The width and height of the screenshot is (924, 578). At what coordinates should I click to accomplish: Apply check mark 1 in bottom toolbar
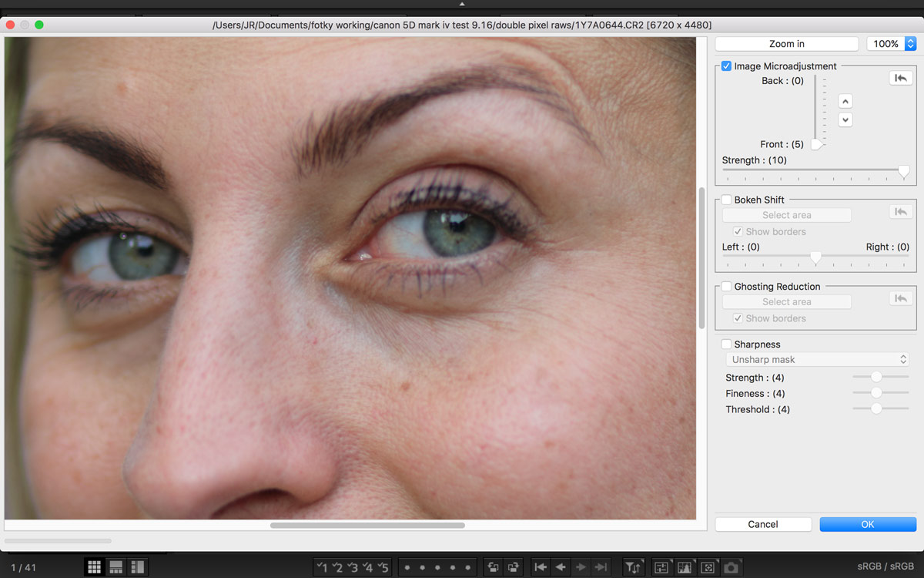tap(323, 567)
